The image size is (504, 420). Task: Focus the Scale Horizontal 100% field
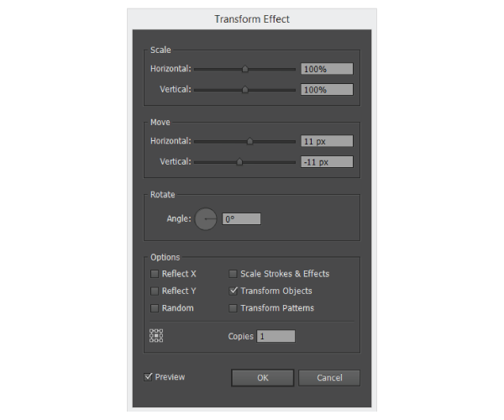[327, 69]
